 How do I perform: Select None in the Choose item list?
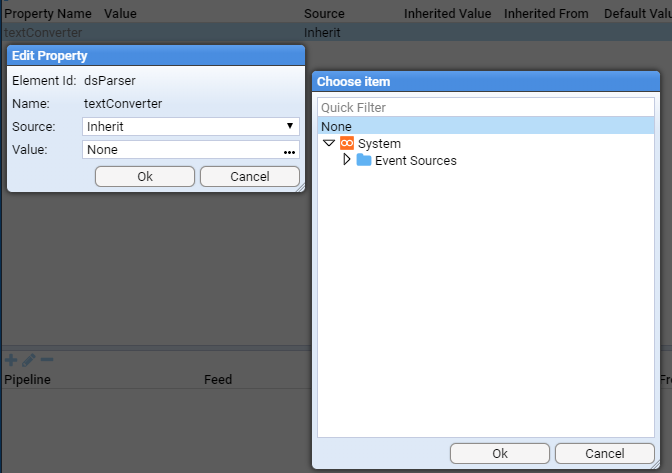coord(336,126)
